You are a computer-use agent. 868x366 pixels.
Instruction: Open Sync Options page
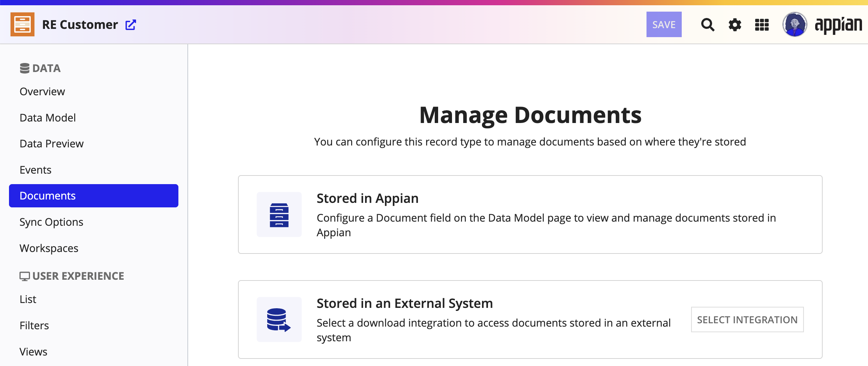click(51, 222)
